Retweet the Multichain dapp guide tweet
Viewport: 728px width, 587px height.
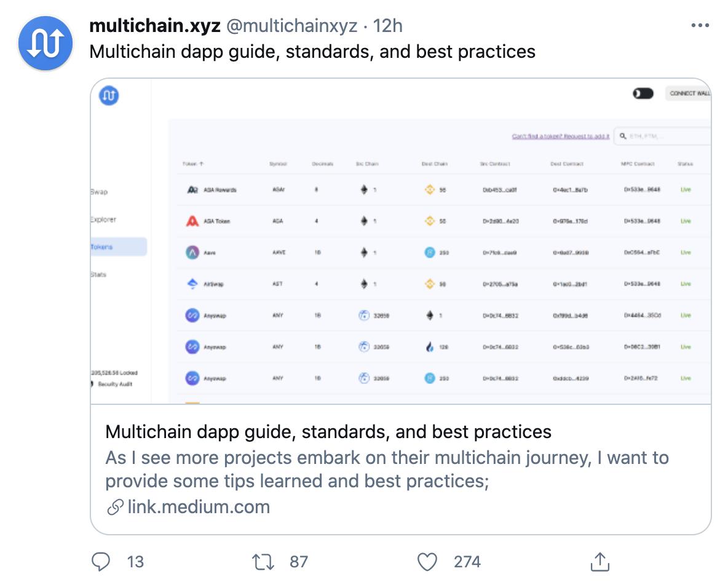[264, 561]
